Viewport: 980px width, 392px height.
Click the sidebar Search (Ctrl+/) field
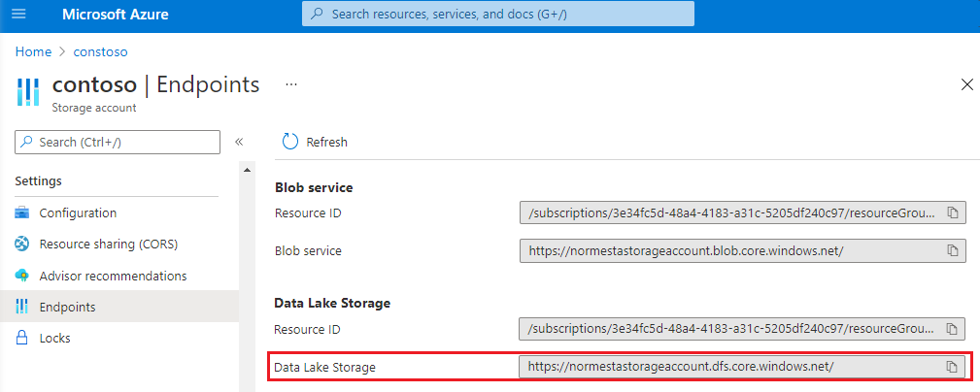[118, 142]
